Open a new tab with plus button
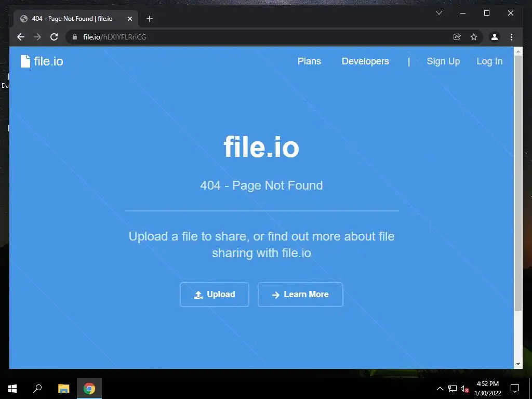 coord(150,19)
